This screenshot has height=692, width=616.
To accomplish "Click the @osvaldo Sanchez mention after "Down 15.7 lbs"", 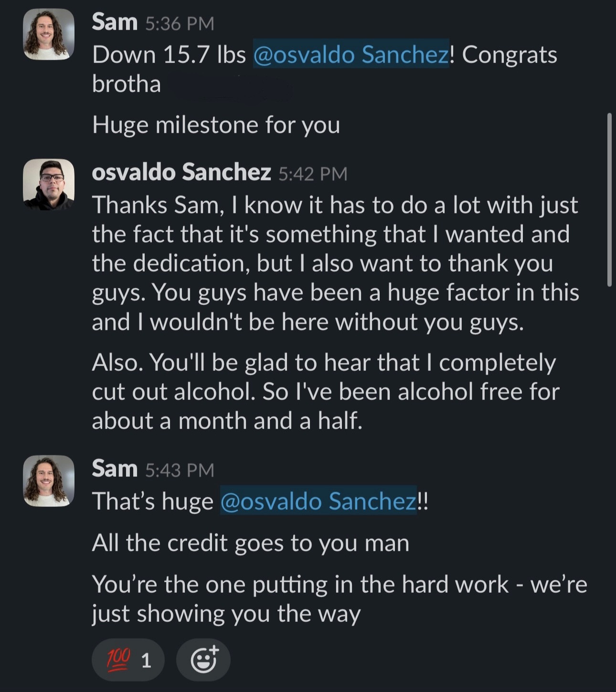I will (x=351, y=54).
